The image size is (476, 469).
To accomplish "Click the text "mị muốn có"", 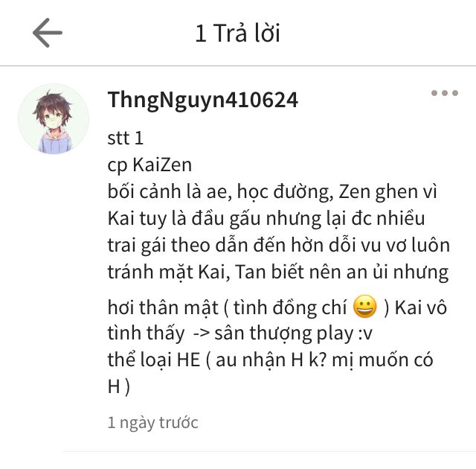I will [x=382, y=360].
